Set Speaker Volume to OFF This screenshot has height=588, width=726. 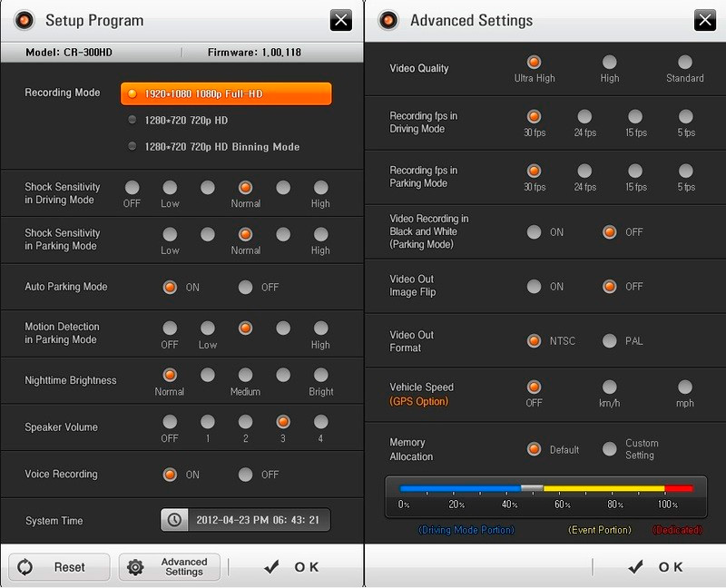click(170, 422)
